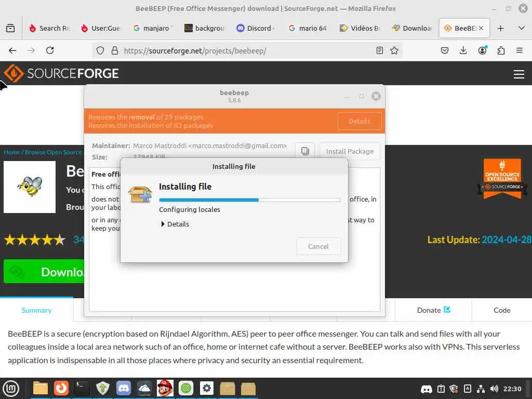Switch to the mario 64 browser tab

(x=308, y=28)
